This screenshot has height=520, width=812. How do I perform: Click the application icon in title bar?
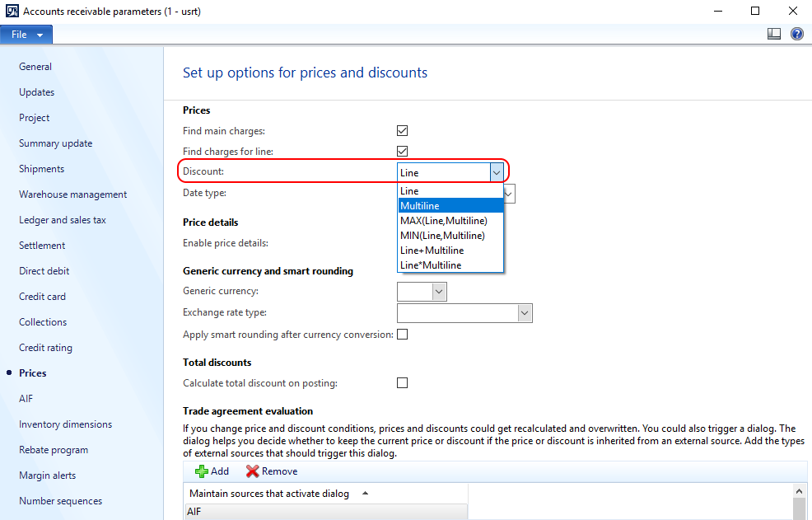coord(12,11)
